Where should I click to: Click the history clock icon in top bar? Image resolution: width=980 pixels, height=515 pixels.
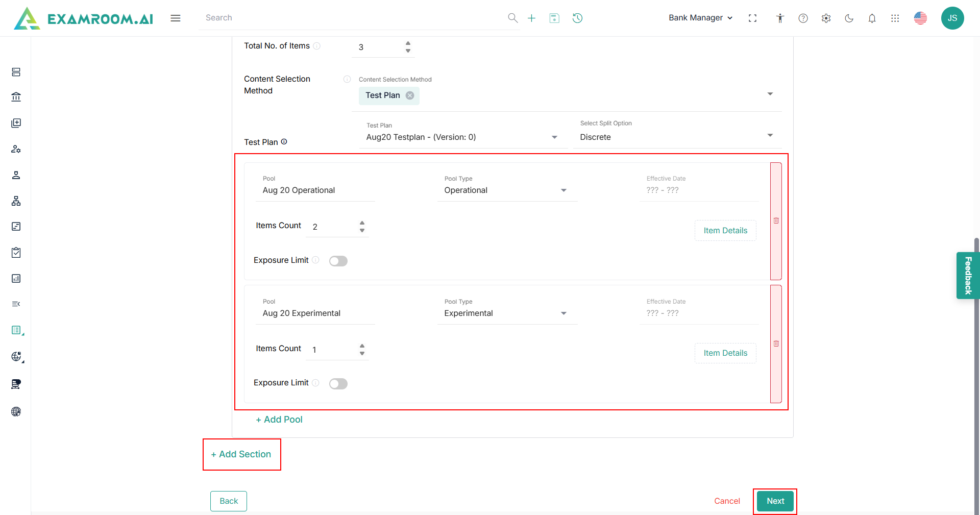577,18
